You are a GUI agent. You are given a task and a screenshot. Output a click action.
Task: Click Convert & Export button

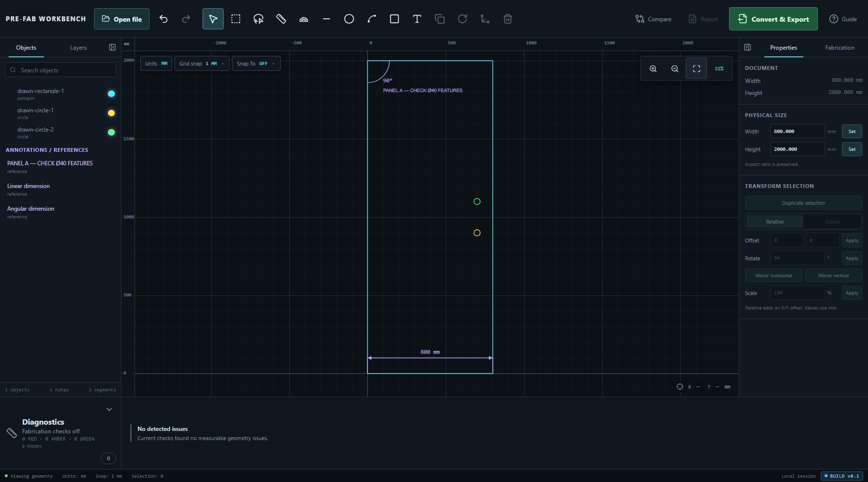click(x=773, y=19)
